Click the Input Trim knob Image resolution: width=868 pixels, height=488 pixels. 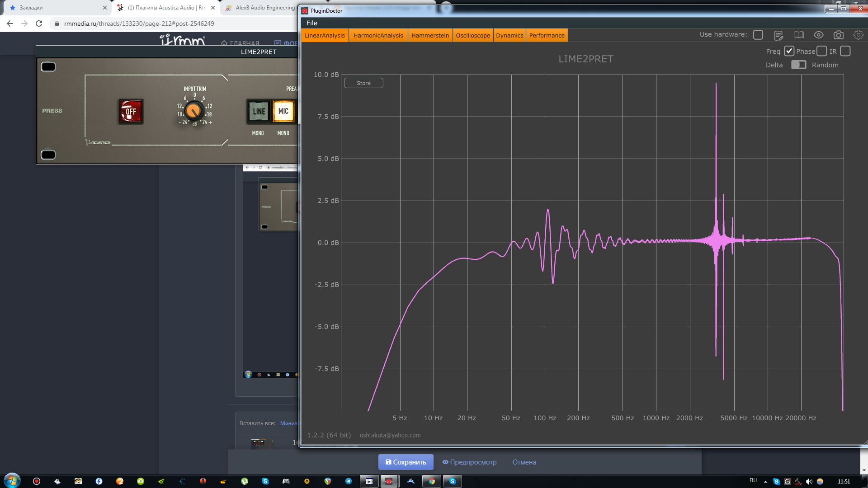[194, 111]
